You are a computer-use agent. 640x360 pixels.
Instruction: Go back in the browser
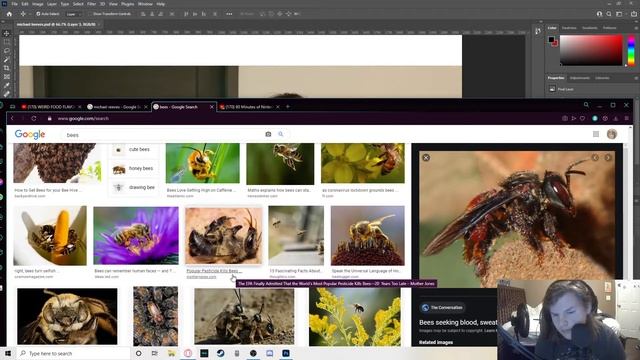tap(12, 118)
